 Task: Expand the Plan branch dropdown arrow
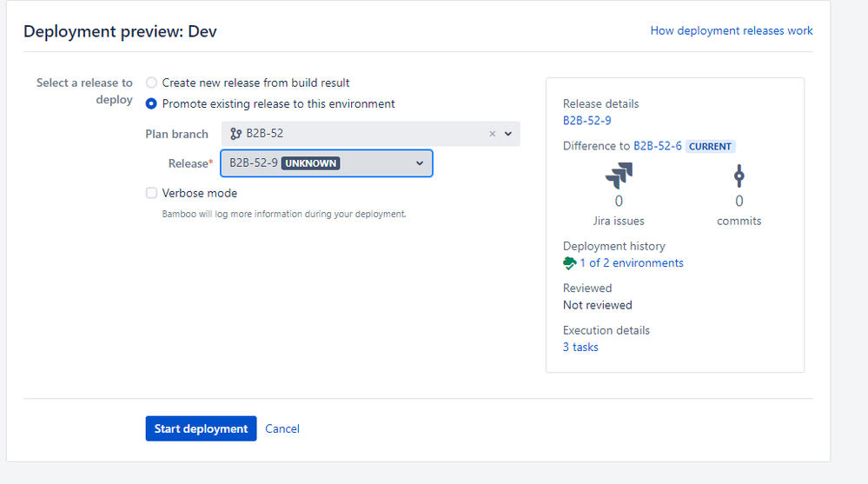point(508,134)
